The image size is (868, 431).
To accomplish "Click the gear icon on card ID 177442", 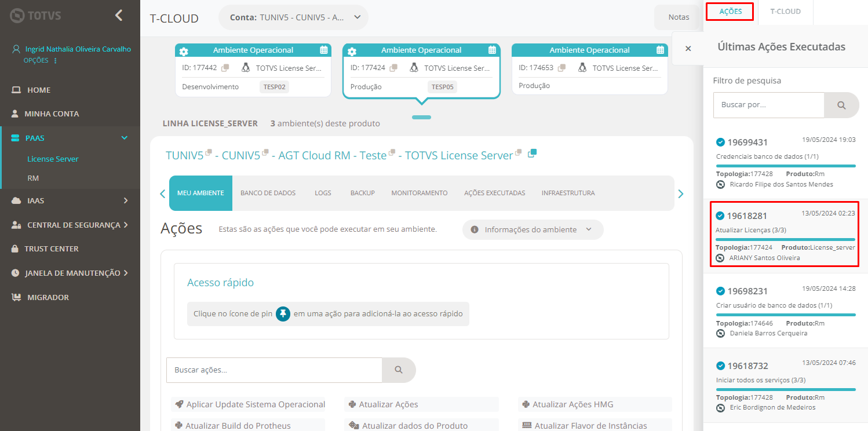I will click(184, 52).
